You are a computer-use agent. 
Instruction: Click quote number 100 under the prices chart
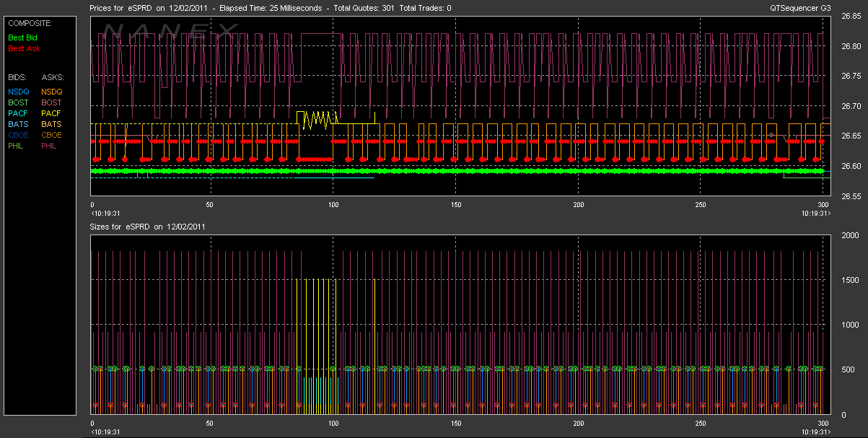pos(333,205)
